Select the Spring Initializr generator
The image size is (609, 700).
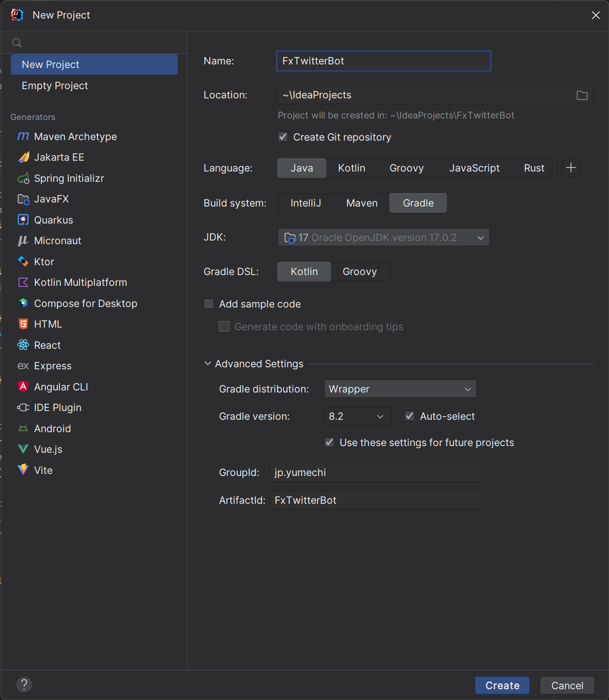click(x=69, y=178)
